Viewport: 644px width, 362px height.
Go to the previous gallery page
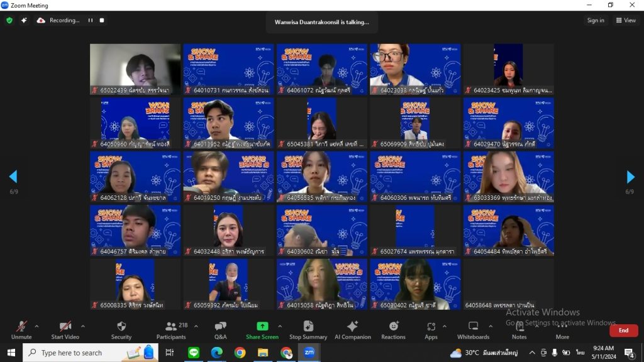(13, 177)
